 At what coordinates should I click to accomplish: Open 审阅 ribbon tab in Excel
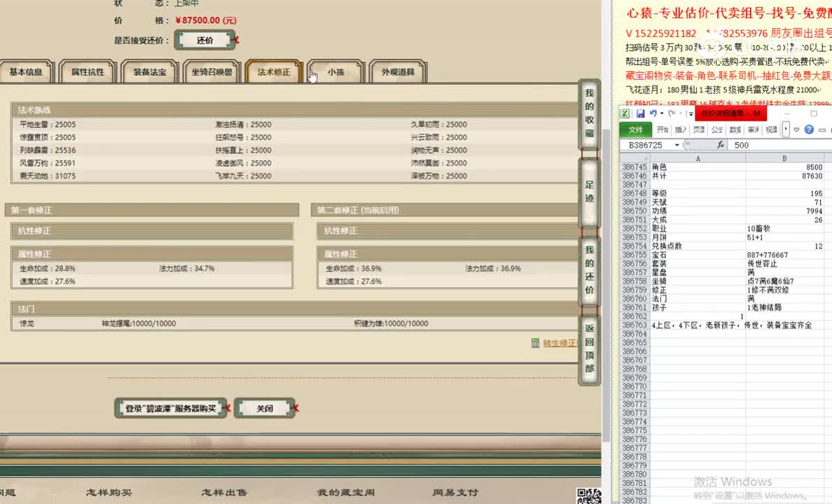click(753, 129)
